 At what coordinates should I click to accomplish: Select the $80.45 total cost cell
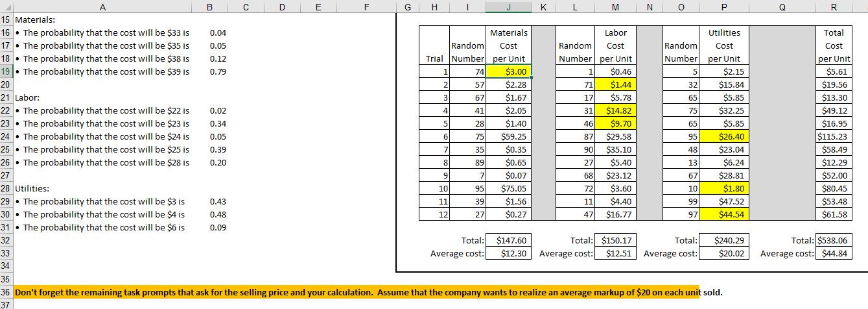[834, 188]
